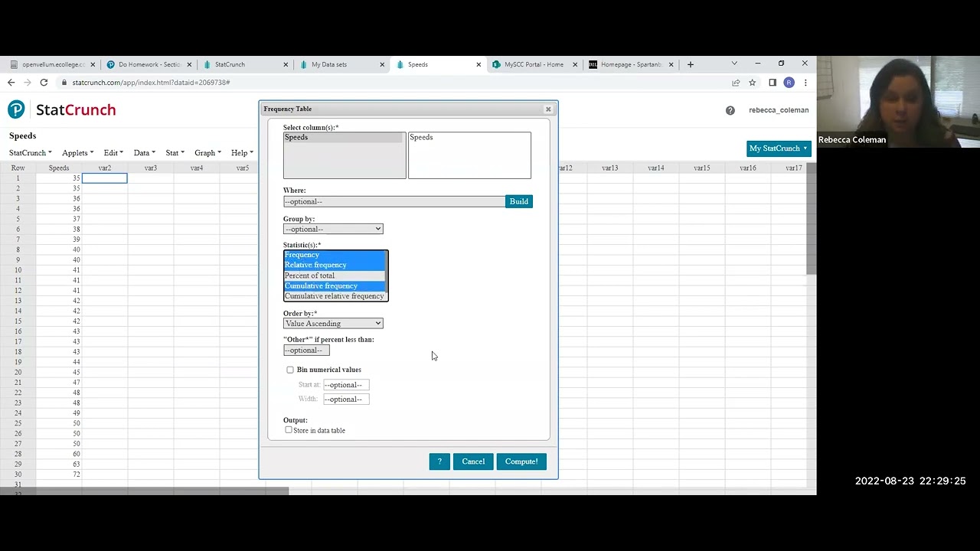Click the Start at input field

tap(346, 385)
